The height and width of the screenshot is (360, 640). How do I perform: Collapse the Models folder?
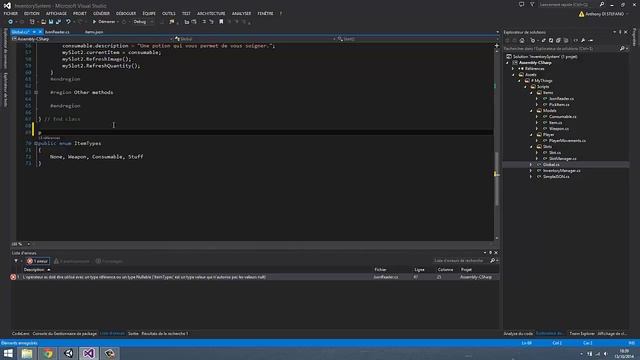531,111
